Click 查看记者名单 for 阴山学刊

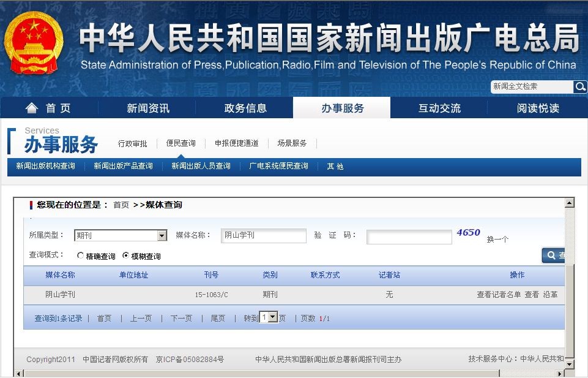pyautogui.click(x=499, y=295)
